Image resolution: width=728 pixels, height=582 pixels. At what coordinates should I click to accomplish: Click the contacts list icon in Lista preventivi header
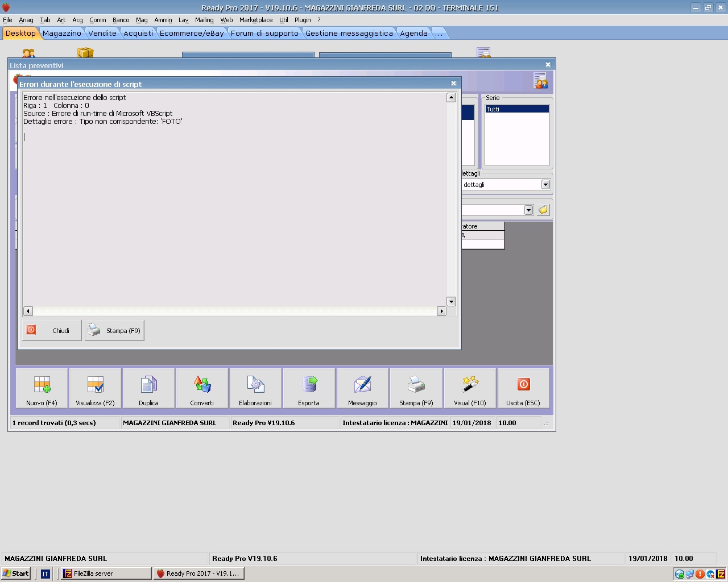pos(540,81)
